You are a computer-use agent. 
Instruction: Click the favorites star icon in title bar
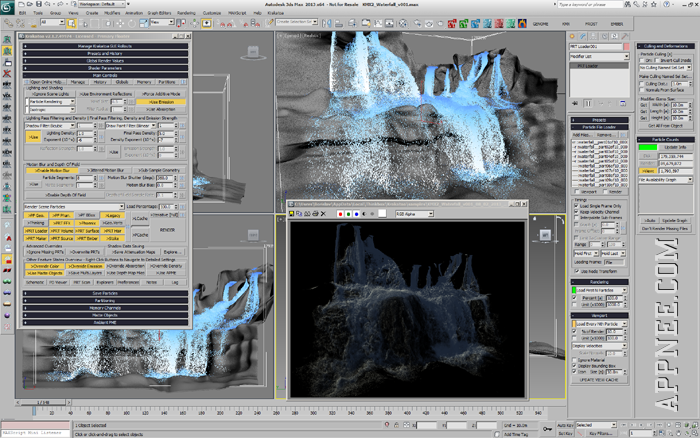654,4
